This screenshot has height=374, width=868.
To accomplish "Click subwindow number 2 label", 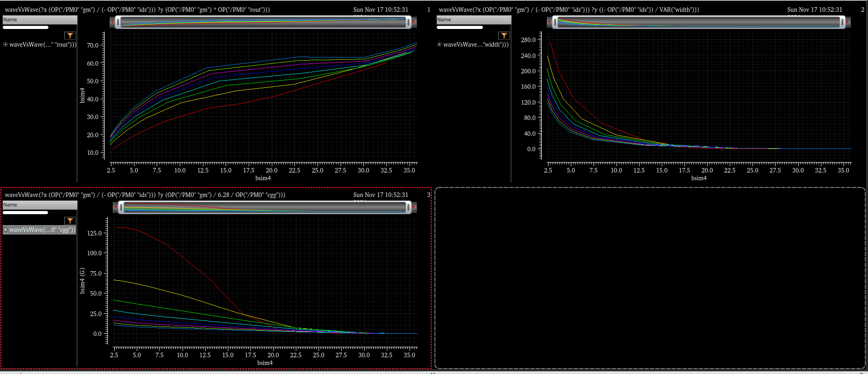I will (x=863, y=10).
